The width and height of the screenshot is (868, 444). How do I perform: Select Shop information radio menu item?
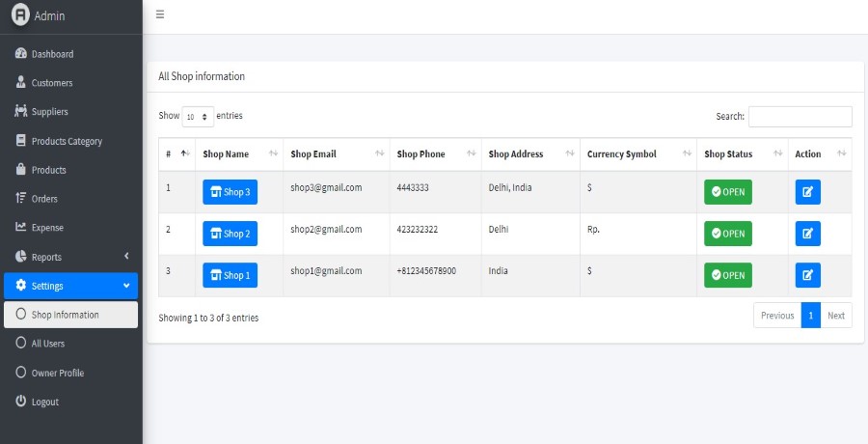(x=21, y=315)
